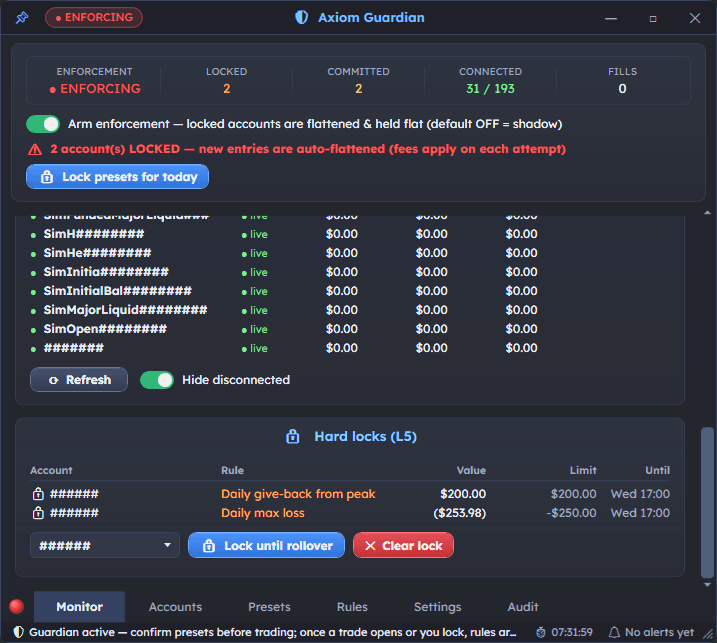Click Lock until rollover button
The image size is (717, 643).
coord(266,545)
